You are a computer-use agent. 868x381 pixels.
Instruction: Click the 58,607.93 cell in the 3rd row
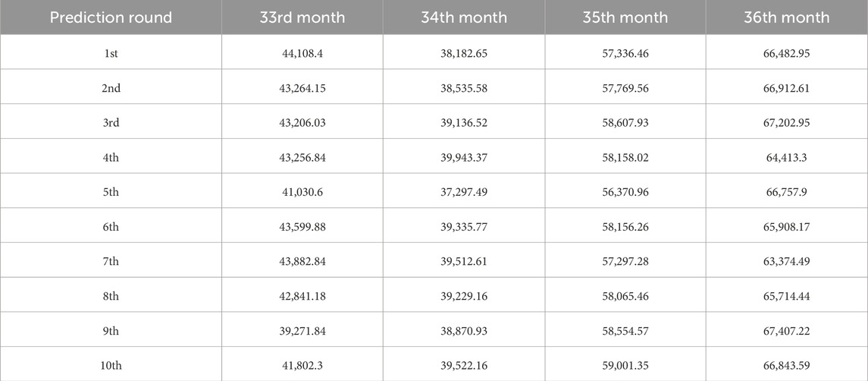[x=625, y=122]
